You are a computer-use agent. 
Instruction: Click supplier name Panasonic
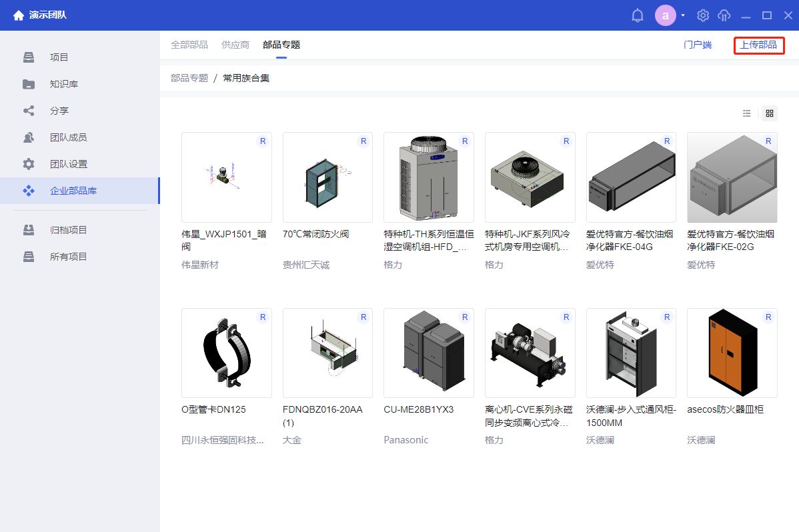406,440
